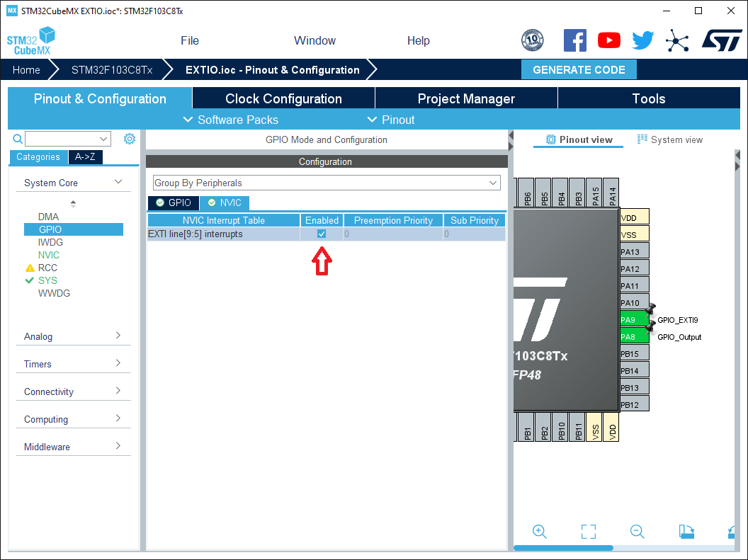Switch to the Tools tab

click(x=649, y=98)
